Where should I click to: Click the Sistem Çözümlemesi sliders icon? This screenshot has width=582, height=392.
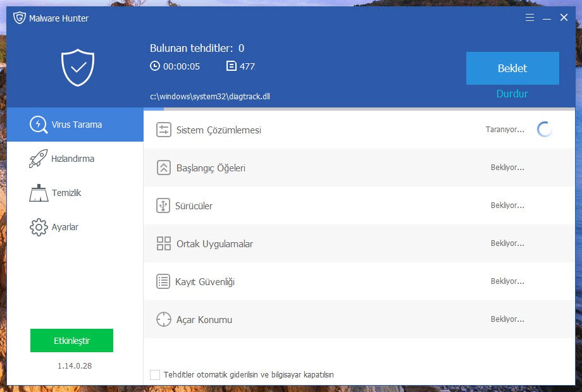click(x=164, y=130)
